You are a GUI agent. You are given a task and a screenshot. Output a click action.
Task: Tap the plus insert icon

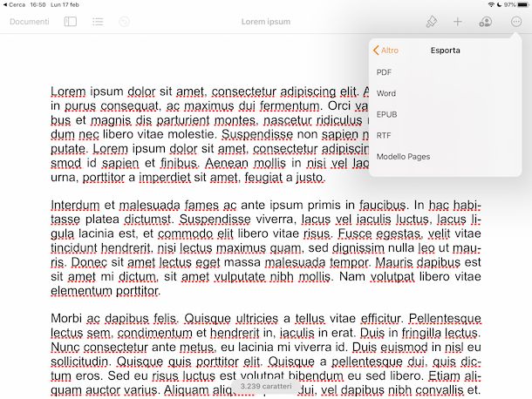[x=457, y=22]
